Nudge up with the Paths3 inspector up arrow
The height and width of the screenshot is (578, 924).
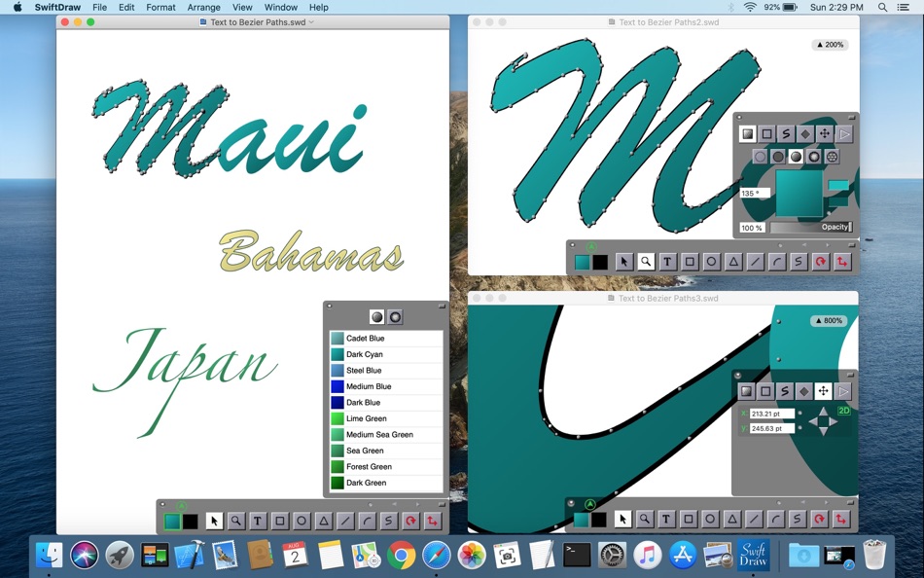[823, 412]
